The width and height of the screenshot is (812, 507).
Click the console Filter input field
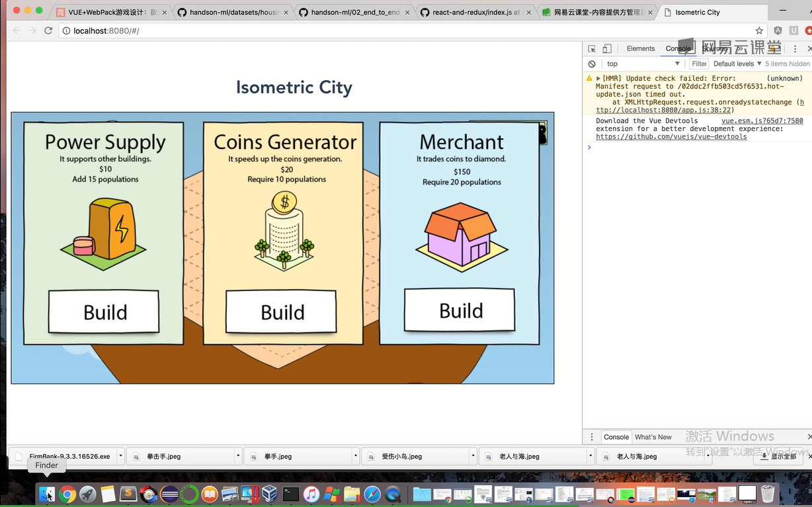click(x=699, y=64)
